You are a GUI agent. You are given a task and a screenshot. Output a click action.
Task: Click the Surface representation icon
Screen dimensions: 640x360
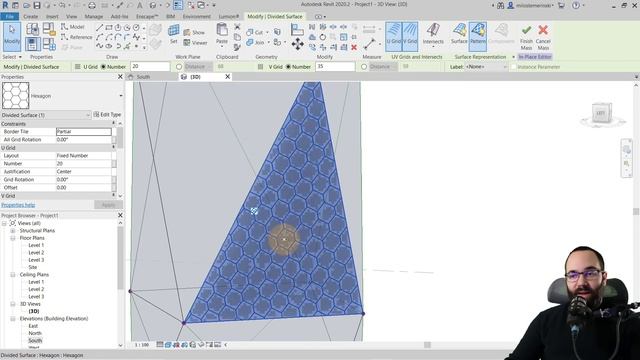pyautogui.click(x=459, y=34)
